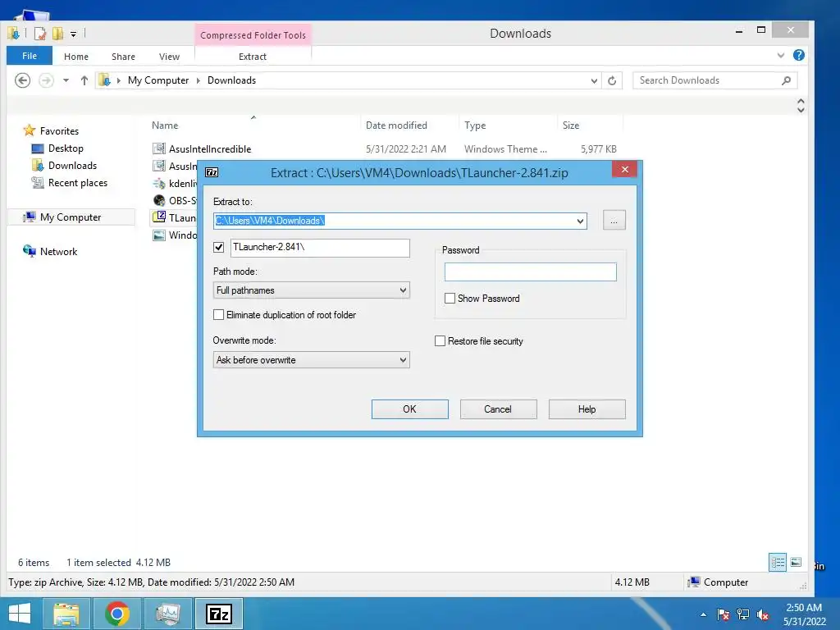Browse for extraction folder with ... button
Screen dimensions: 840x630
pos(614,221)
